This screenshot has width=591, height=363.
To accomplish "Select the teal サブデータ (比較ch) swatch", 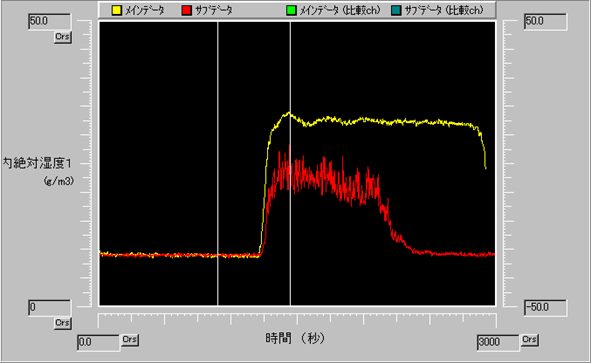I will (396, 10).
